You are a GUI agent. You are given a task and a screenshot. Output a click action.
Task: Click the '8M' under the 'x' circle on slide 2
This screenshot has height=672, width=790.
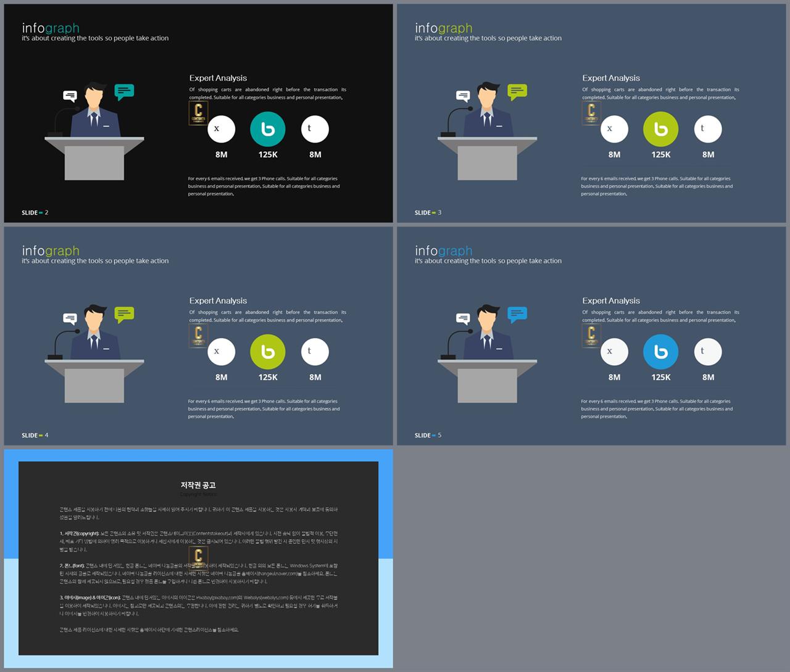pos(221,154)
